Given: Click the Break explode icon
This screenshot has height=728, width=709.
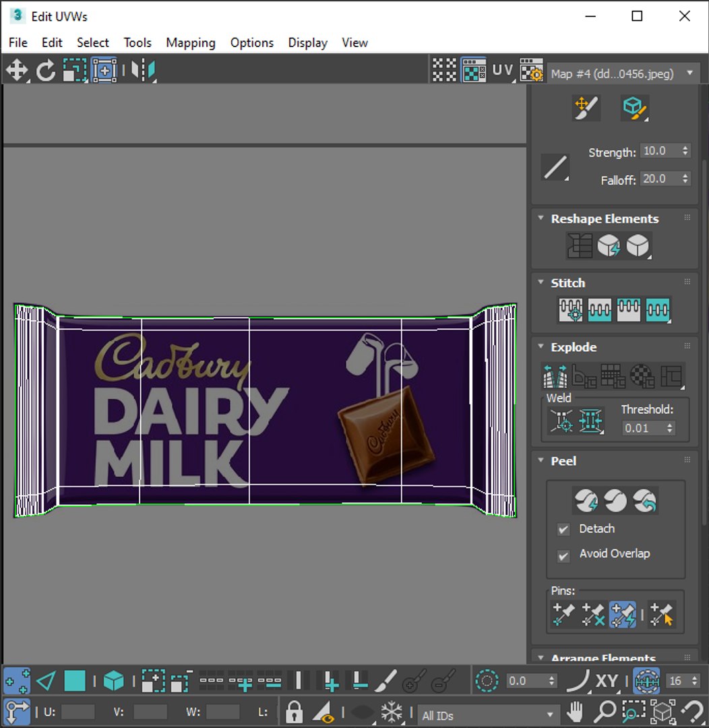Looking at the screenshot, I should click(555, 376).
